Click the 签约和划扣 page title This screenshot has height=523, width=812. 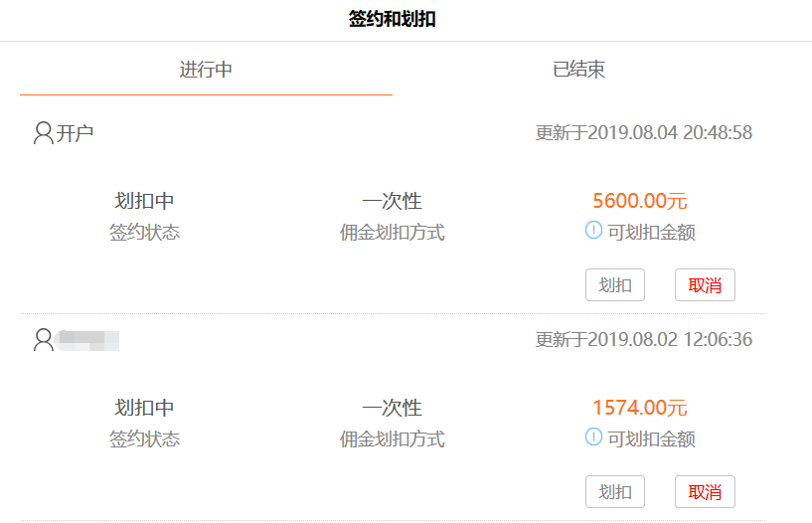(x=392, y=19)
